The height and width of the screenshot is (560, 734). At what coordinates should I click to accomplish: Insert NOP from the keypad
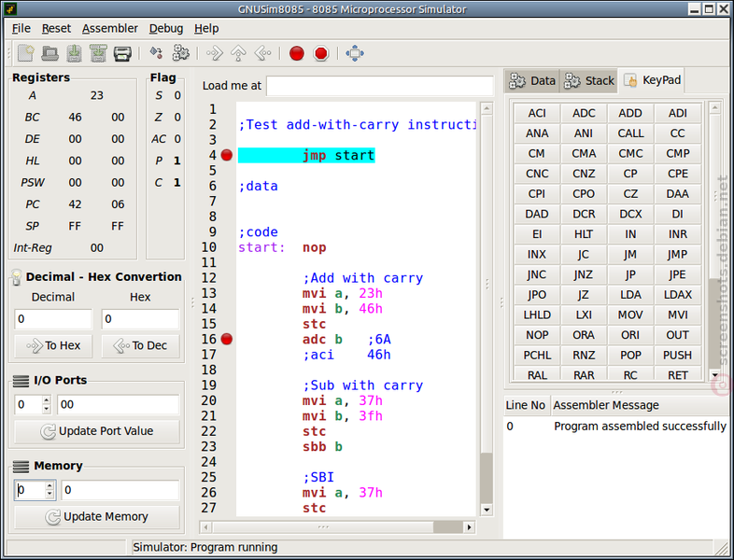pyautogui.click(x=537, y=334)
